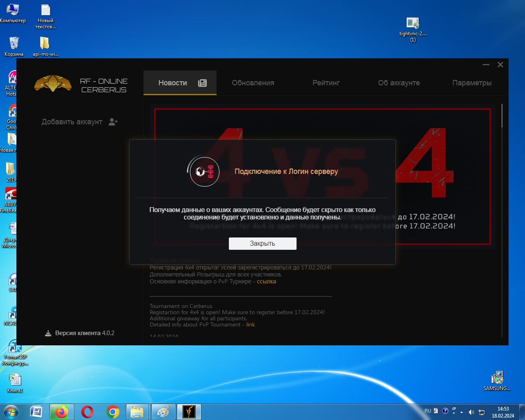This screenshot has height=420, width=525.
Task: Click Добавить аккаунт in the sidebar
Action: click(72, 122)
